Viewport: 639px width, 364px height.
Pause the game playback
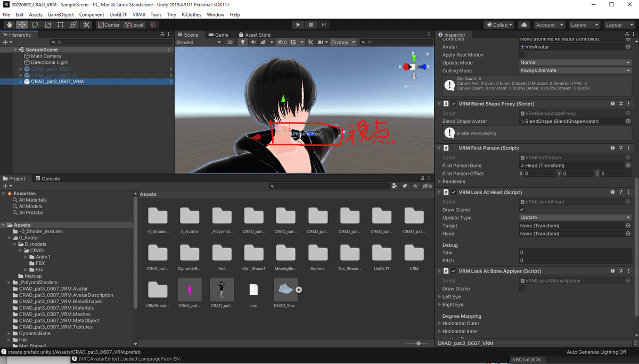(311, 24)
